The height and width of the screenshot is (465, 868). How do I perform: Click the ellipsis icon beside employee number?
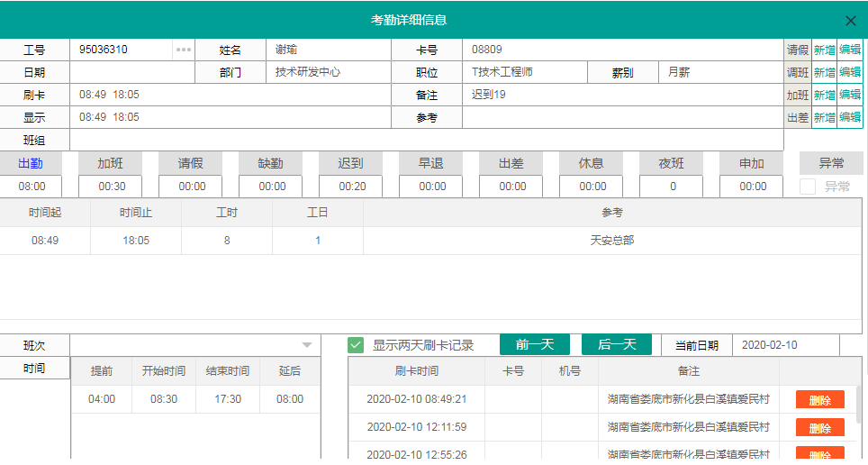tap(184, 50)
